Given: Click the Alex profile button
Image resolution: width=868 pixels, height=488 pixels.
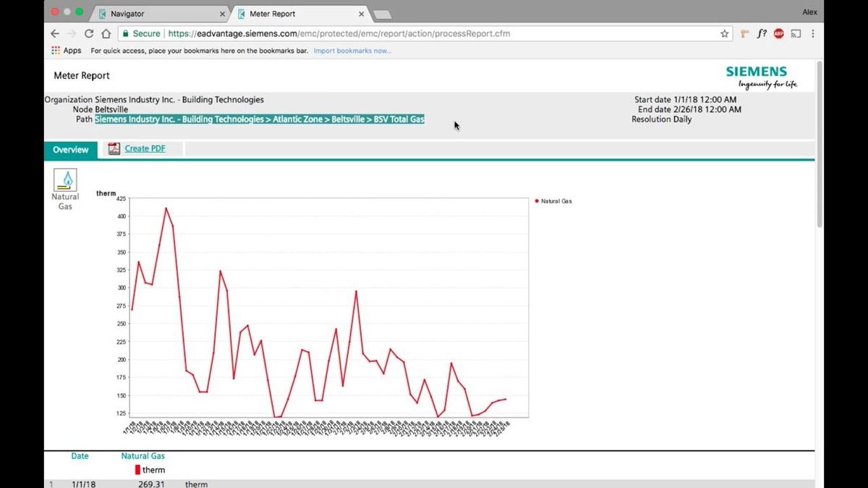Looking at the screenshot, I should pos(810,12).
